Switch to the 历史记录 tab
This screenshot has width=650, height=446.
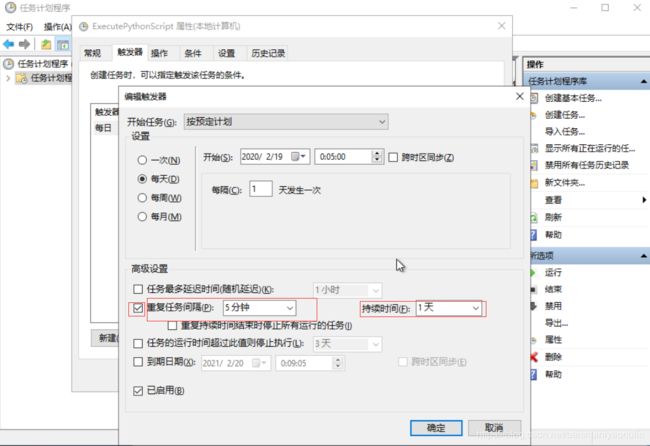tap(268, 53)
